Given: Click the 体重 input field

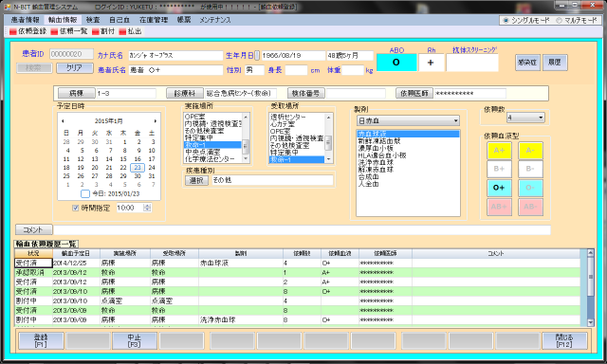Looking at the screenshot, I should 353,70.
